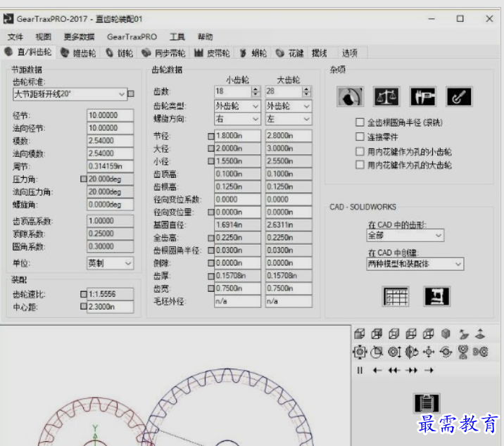Click the single left arrow step button
This screenshot has width=504, height=446.
tap(377, 371)
